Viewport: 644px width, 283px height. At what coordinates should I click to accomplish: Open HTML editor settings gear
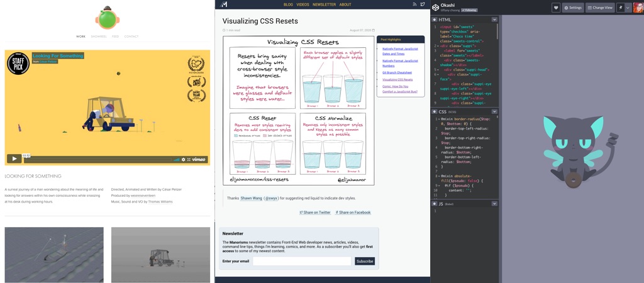435,19
